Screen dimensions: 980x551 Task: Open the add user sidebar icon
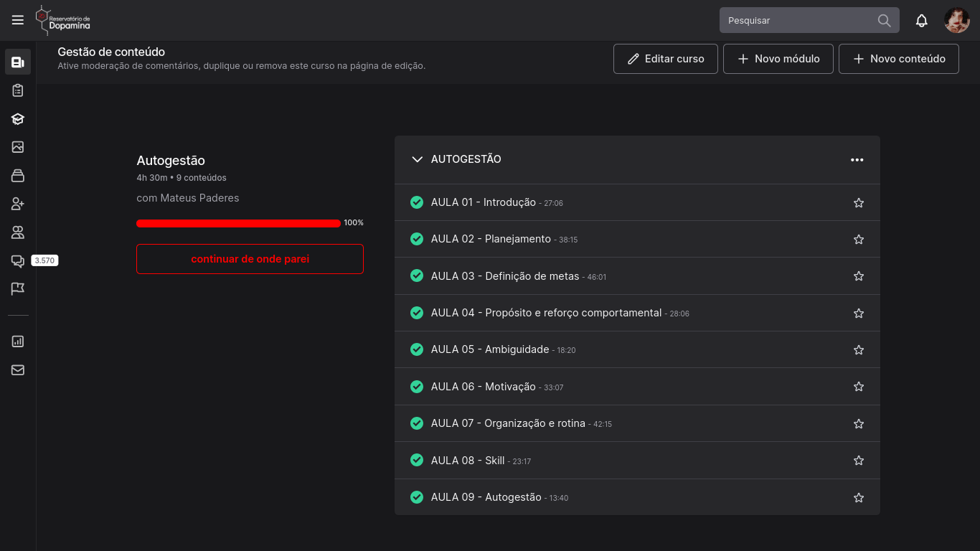18,204
